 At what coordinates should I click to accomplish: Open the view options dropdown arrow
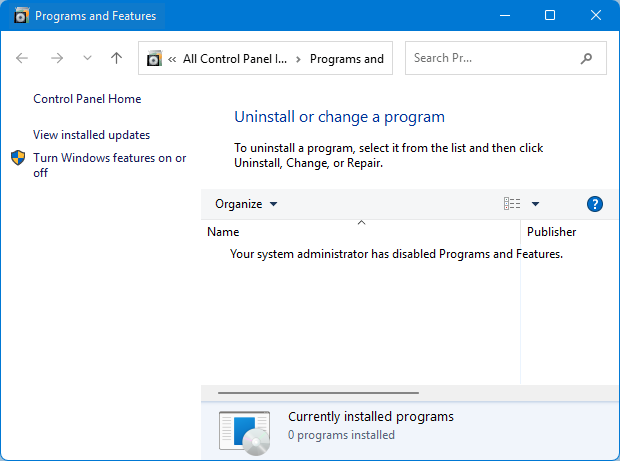pyautogui.click(x=535, y=204)
